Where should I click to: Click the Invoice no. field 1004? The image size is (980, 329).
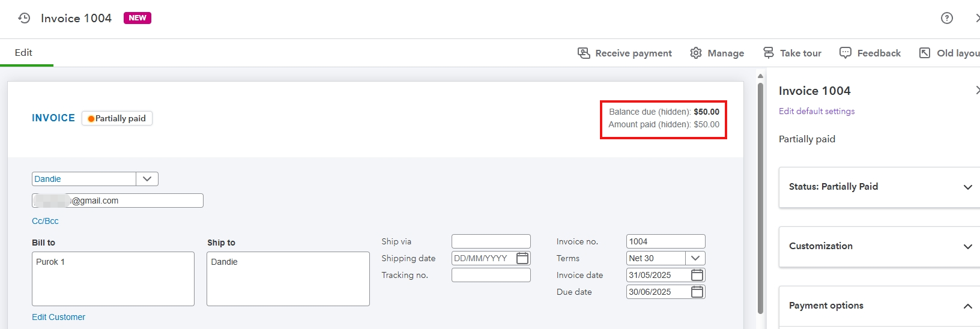[666, 241]
